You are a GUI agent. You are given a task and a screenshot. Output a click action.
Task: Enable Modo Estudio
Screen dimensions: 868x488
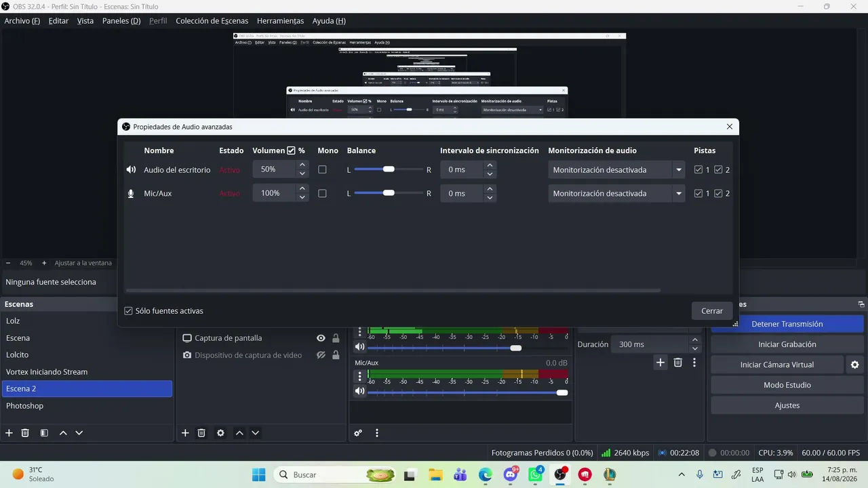[787, 385]
